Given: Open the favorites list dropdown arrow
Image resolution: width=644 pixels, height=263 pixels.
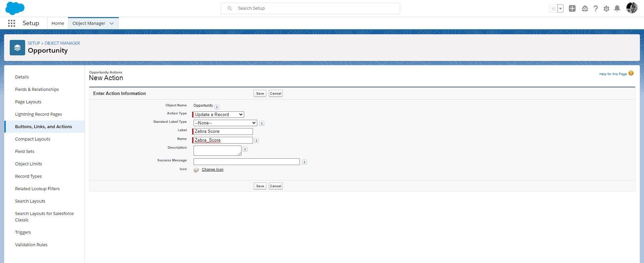Looking at the screenshot, I should coord(560,8).
